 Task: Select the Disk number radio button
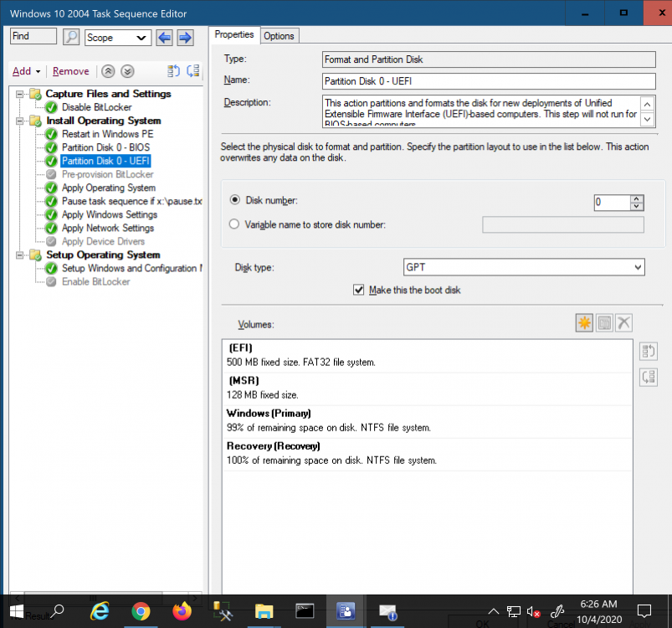[235, 201]
